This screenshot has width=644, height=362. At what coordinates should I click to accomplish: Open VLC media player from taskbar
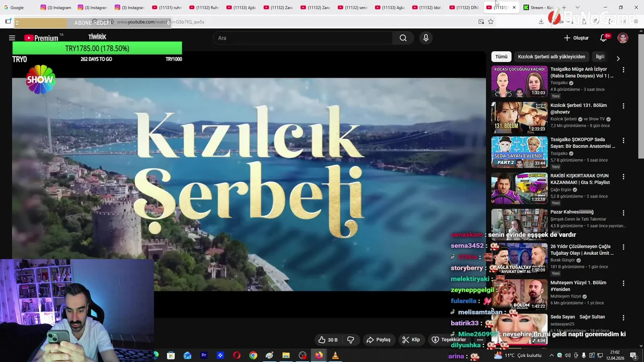pos(335,355)
